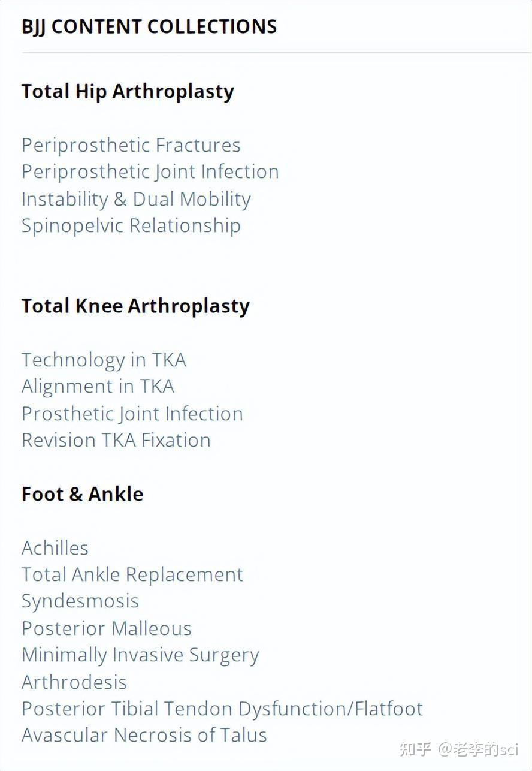Click the Foot & Ankle heading
The width and height of the screenshot is (532, 771).
(x=82, y=494)
